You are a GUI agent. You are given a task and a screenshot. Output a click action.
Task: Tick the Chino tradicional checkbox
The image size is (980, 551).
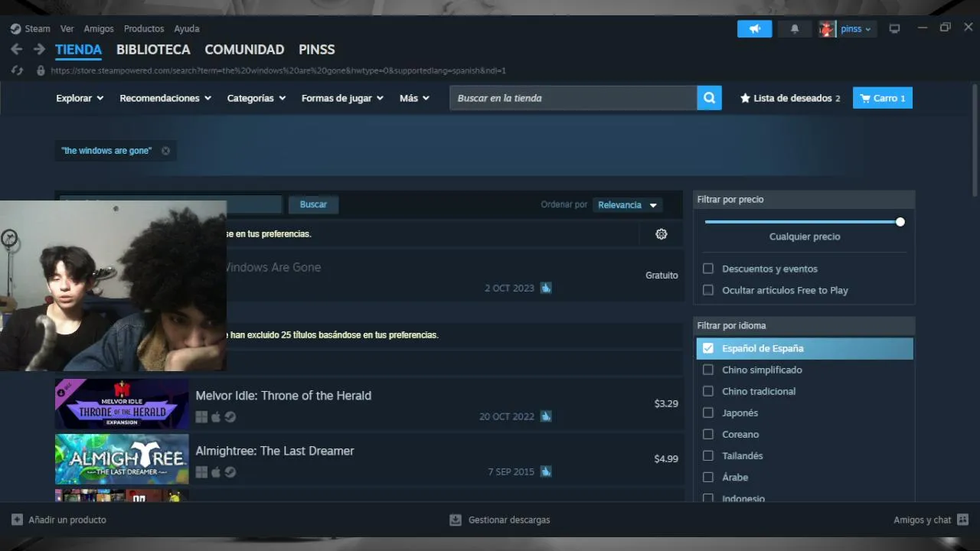[708, 391]
